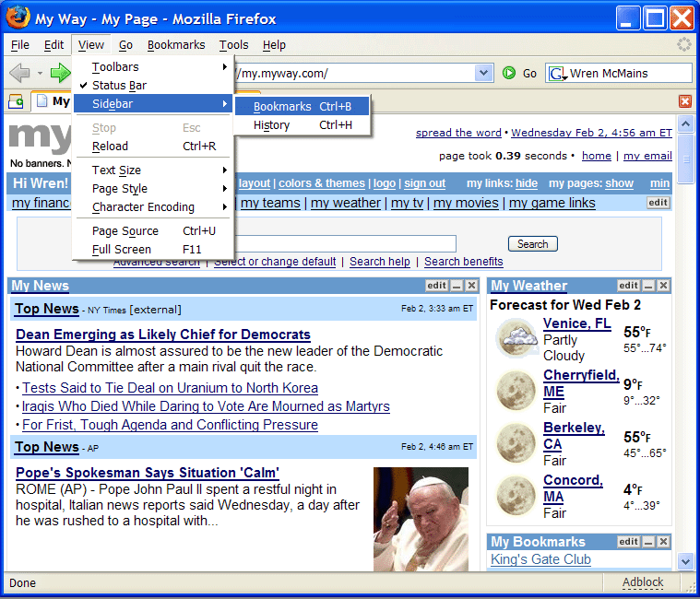Click the Cherryfield moon weather icon
The width and height of the screenshot is (700, 599).
tap(516, 391)
